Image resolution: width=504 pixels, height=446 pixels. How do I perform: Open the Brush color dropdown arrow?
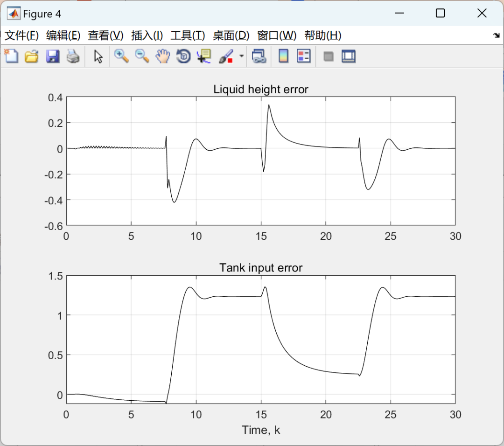click(241, 56)
